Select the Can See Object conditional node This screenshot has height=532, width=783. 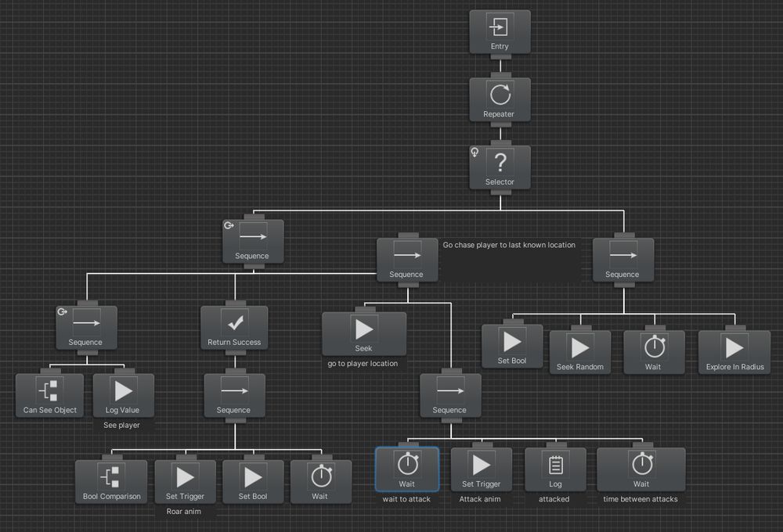pos(49,396)
